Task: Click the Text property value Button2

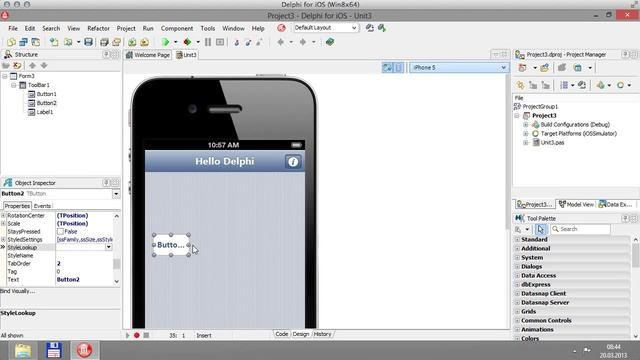Action: [x=68, y=280]
